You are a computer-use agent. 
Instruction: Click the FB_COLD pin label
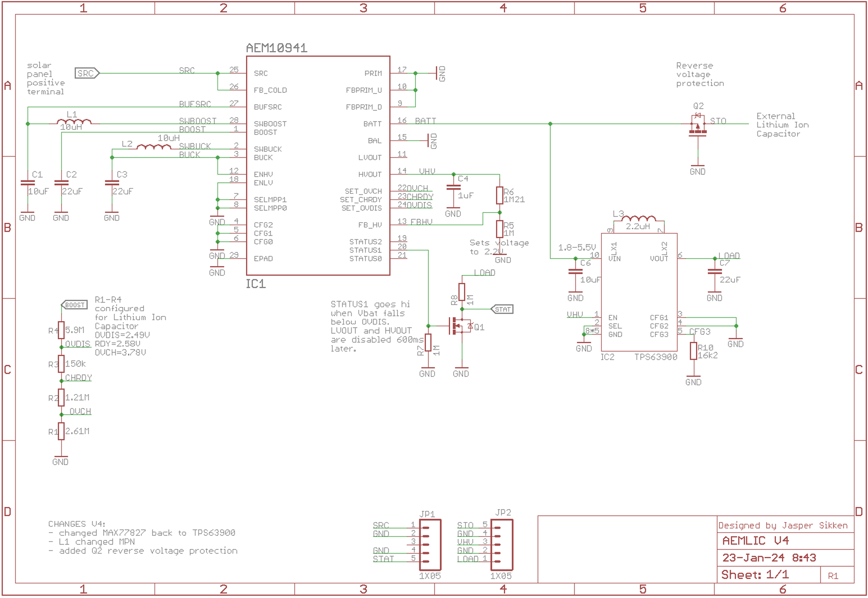270,90
